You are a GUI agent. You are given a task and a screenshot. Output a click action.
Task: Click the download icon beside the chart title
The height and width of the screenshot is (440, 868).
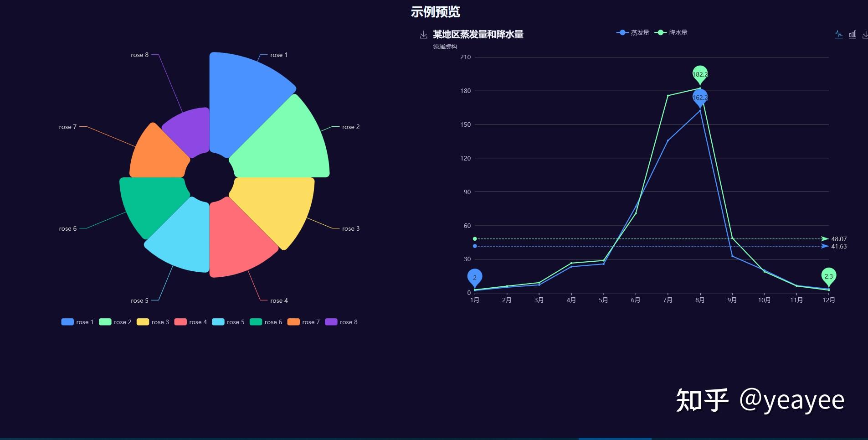[x=423, y=33]
